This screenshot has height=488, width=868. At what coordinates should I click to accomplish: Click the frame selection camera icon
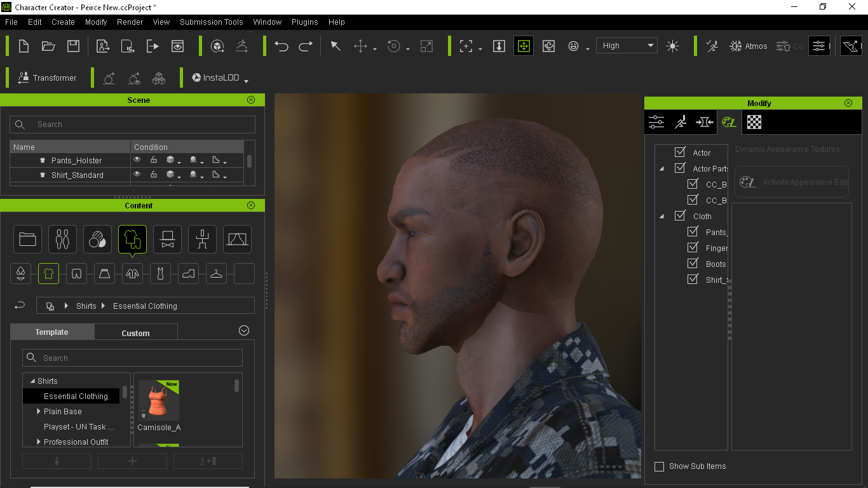(x=466, y=46)
